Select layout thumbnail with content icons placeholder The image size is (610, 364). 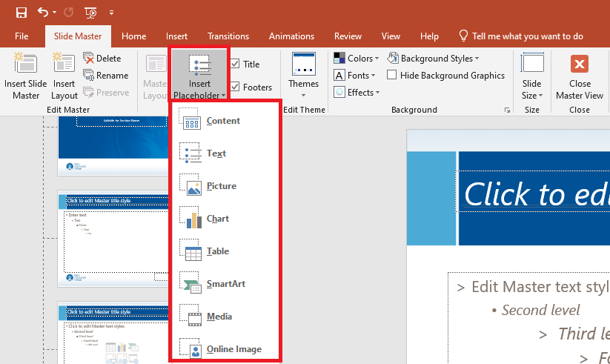point(113,333)
